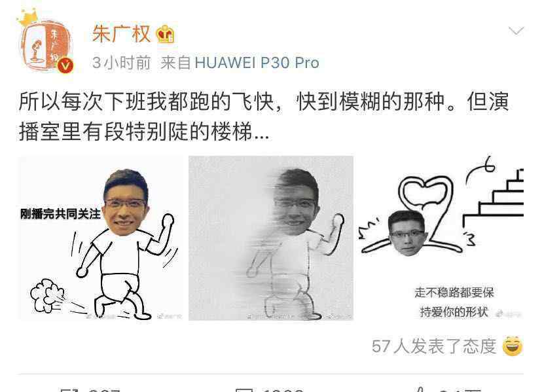Tap the repost icon at bottom left
The image size is (542, 392).
69,389
